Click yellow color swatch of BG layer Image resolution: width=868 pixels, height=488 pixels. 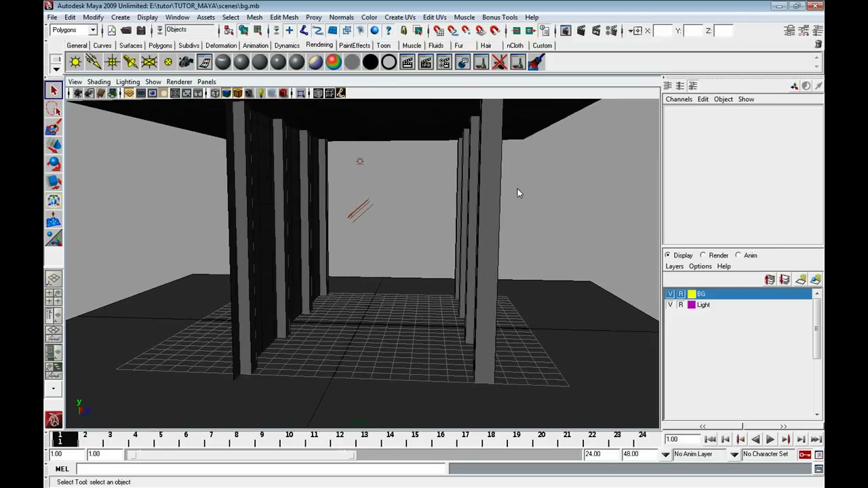(691, 294)
